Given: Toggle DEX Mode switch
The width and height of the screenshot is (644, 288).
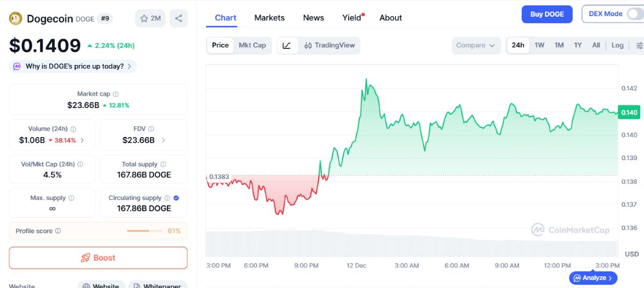Looking at the screenshot, I should (634, 14).
